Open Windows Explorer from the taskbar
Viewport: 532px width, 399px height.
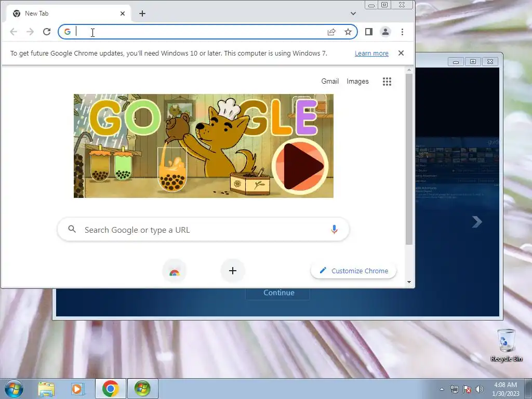click(46, 389)
